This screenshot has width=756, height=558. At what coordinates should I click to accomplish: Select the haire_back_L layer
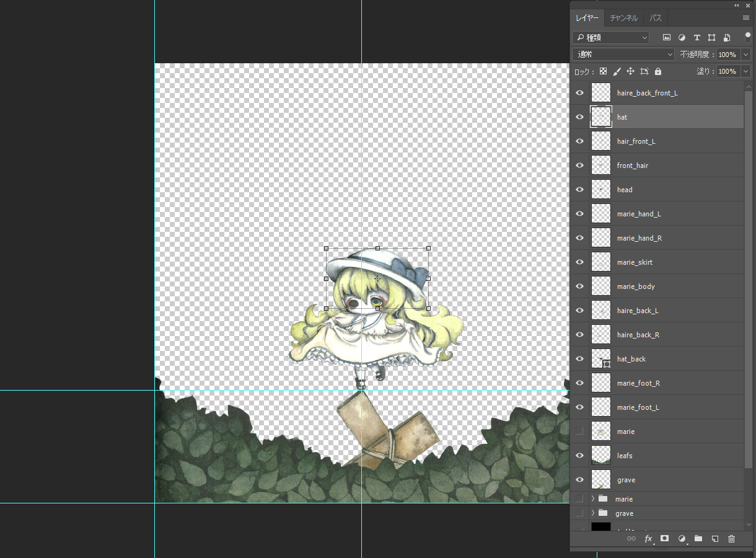pos(657,311)
